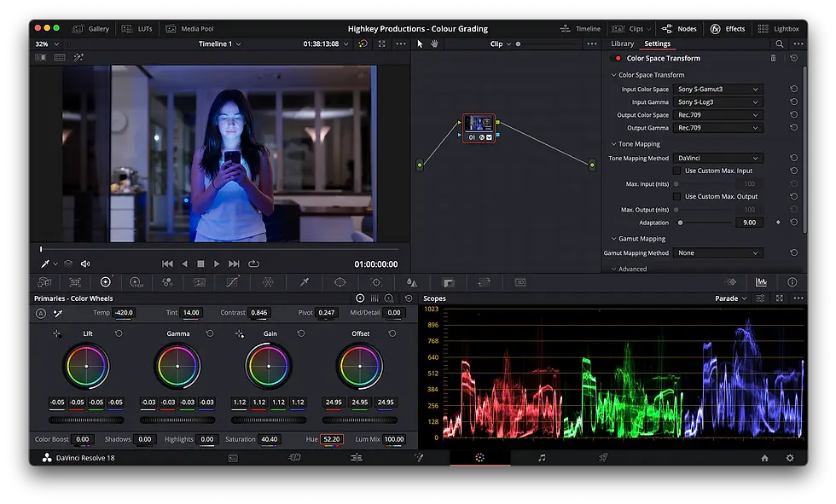Click the Adaptation slider

pyautogui.click(x=680, y=223)
